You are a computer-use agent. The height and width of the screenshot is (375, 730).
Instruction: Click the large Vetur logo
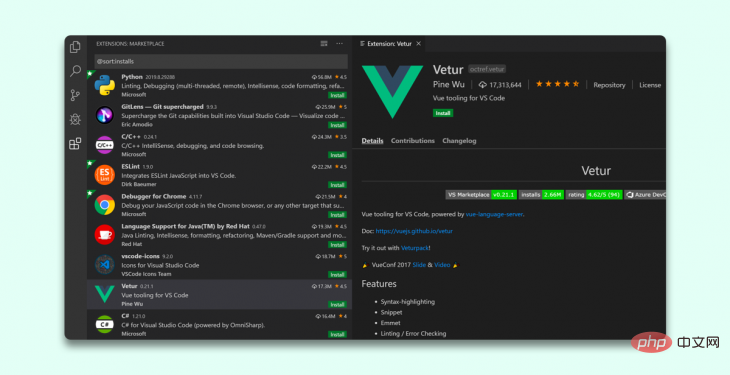point(392,92)
